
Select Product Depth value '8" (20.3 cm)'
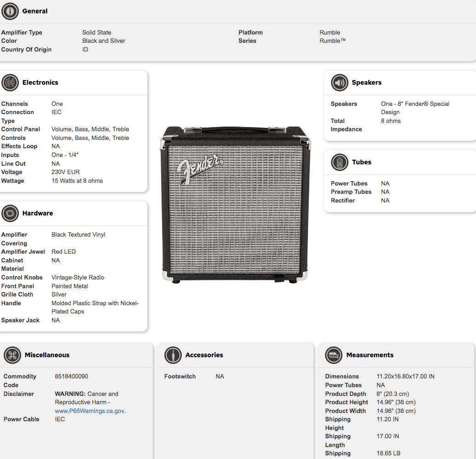(393, 394)
